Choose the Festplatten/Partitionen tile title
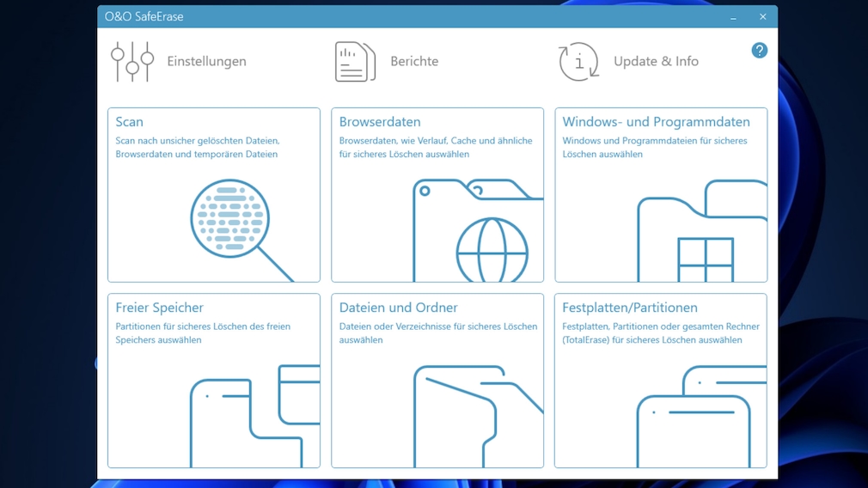This screenshot has height=488, width=868. pyautogui.click(x=629, y=308)
